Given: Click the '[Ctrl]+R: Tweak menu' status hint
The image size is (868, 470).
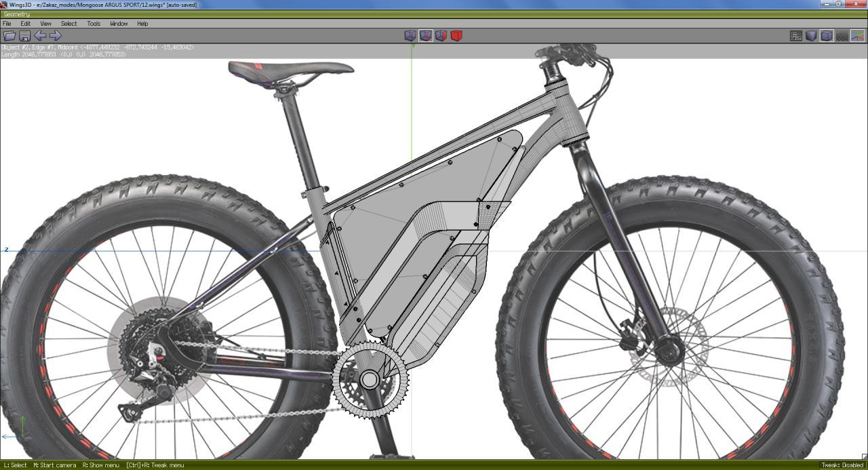Looking at the screenshot, I should point(155,465).
